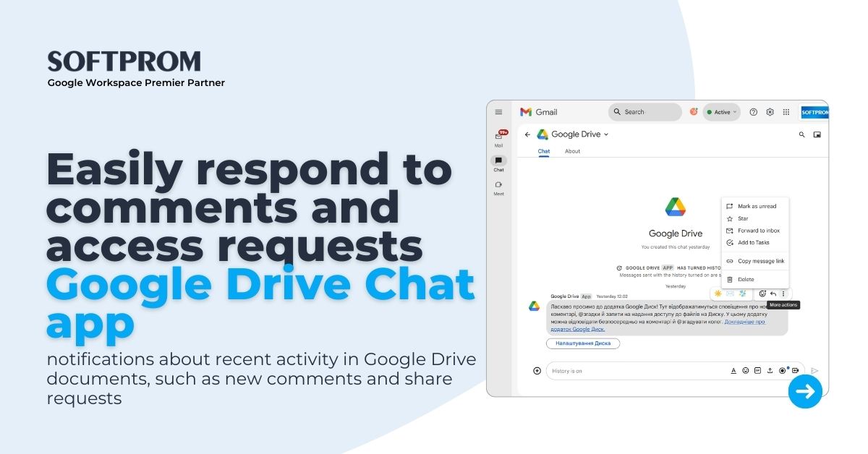
Task: Click the orange icon beside Active status
Action: point(694,112)
